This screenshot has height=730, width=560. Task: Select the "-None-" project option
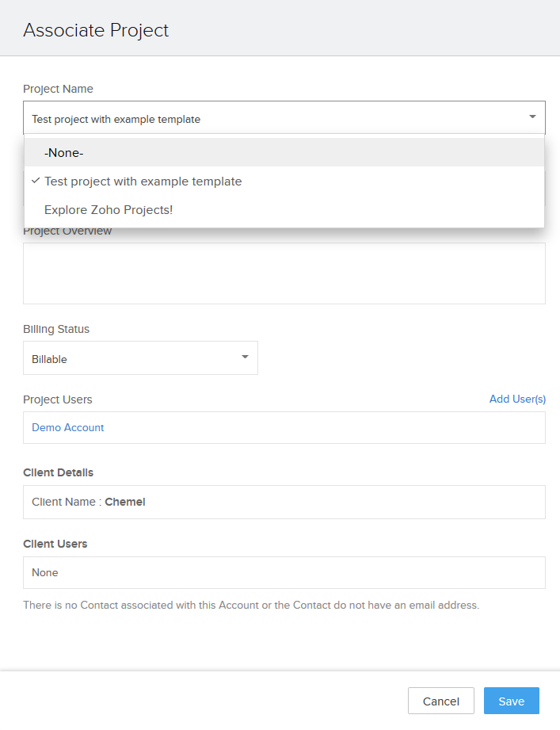[64, 153]
